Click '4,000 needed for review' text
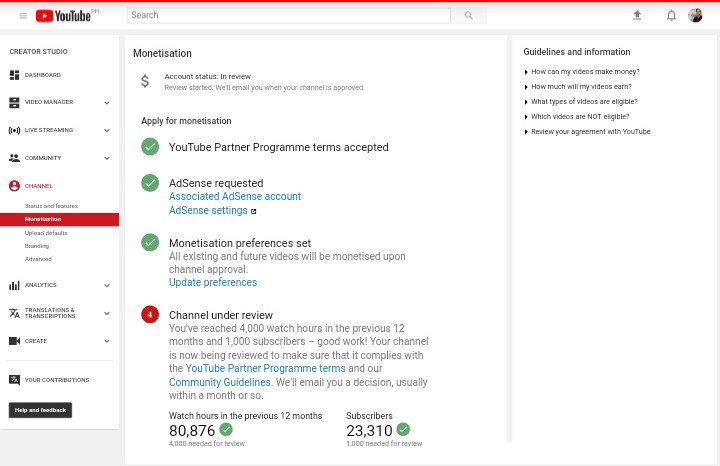720x466 pixels. click(207, 444)
